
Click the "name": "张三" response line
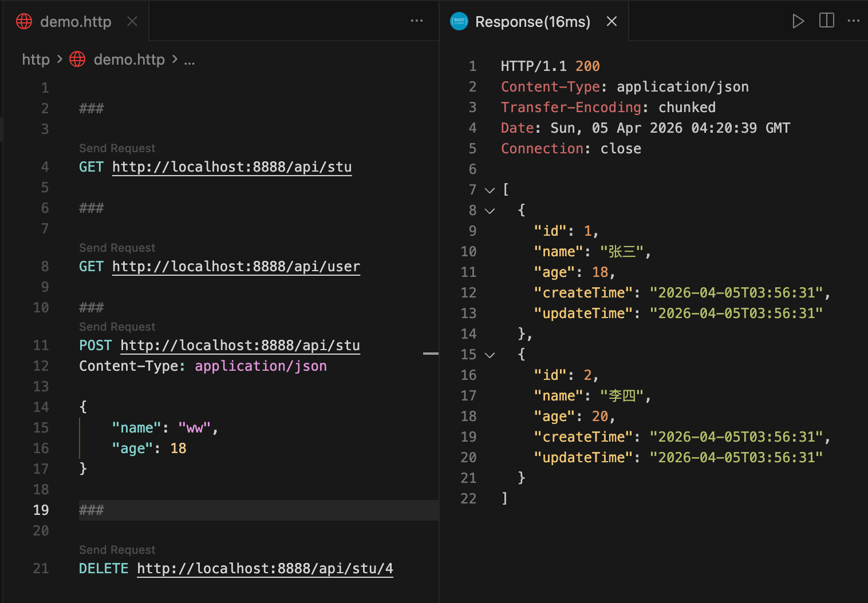[x=592, y=252]
